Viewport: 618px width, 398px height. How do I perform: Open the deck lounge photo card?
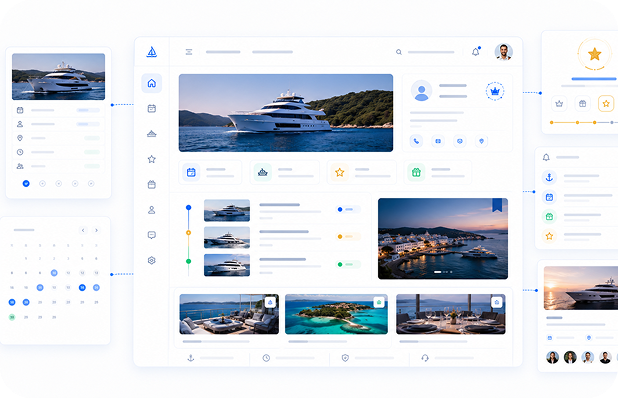[229, 314]
